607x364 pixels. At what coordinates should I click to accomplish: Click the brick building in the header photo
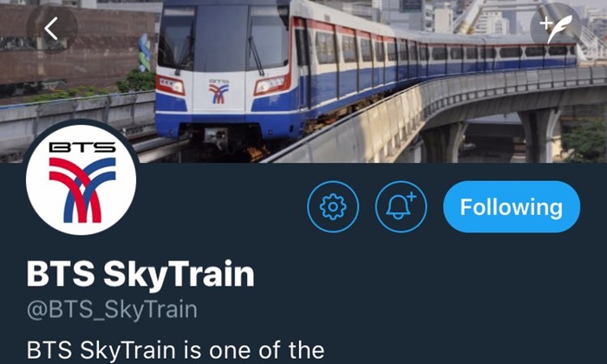[77, 47]
